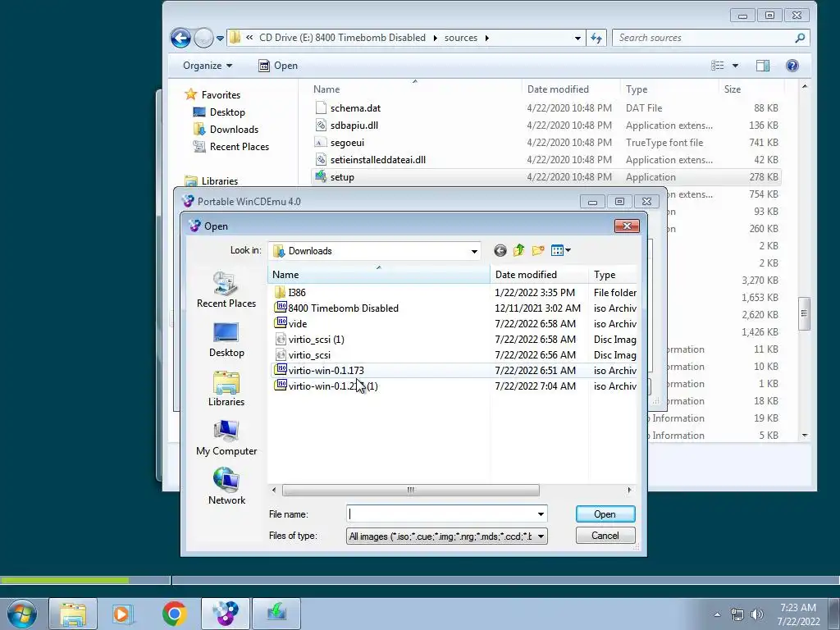The image size is (840, 630).
Task: Select Recent Places in Open dialog sidebar
Action: pos(226,290)
